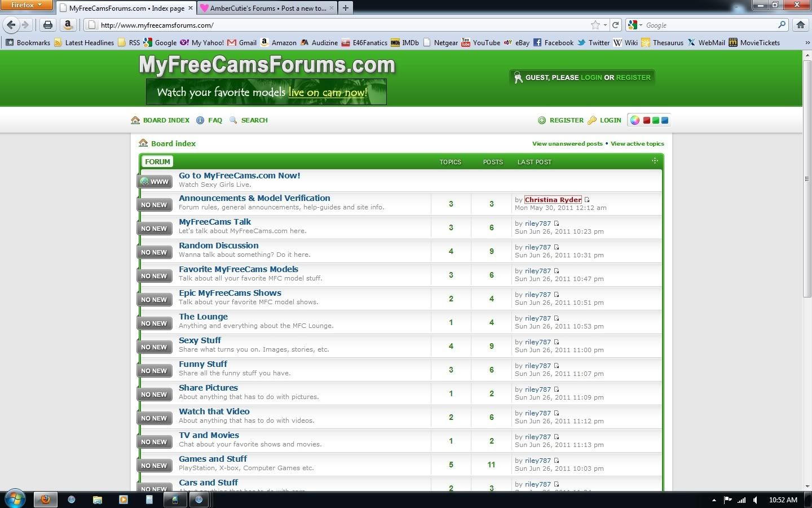
Task: Launch Windows Media Player from the taskbar
Action: (123, 500)
